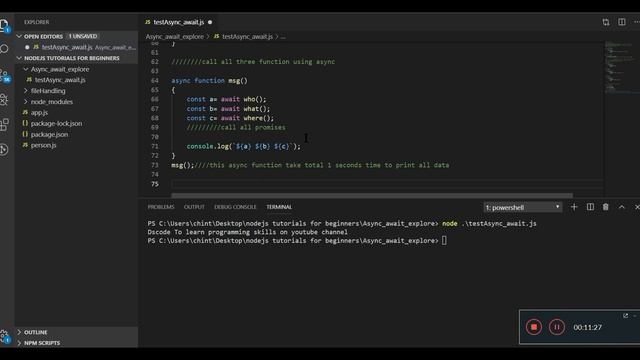640x360 pixels.
Task: Click the console.log line of code
Action: coord(243,146)
